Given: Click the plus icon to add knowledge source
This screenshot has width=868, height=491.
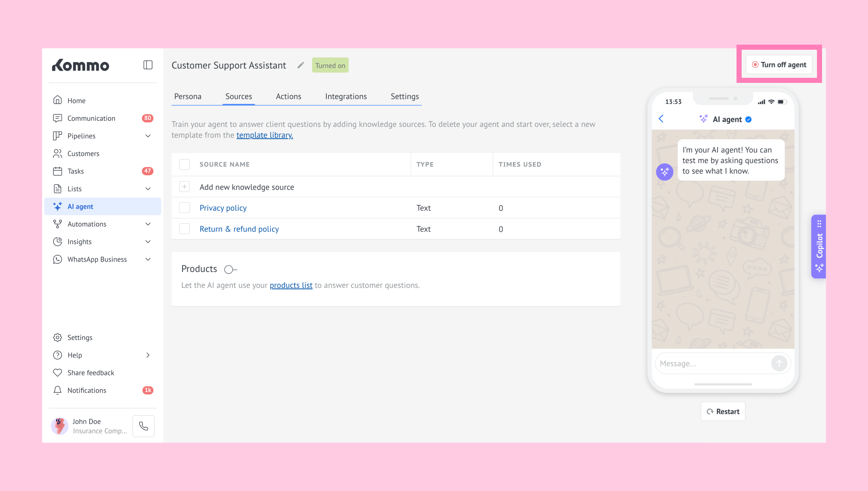Looking at the screenshot, I should (184, 187).
